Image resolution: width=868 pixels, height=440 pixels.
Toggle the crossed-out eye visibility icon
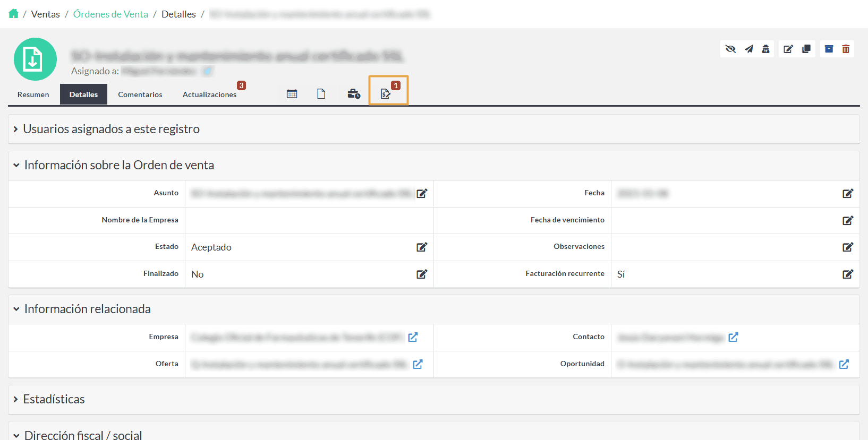click(730, 49)
